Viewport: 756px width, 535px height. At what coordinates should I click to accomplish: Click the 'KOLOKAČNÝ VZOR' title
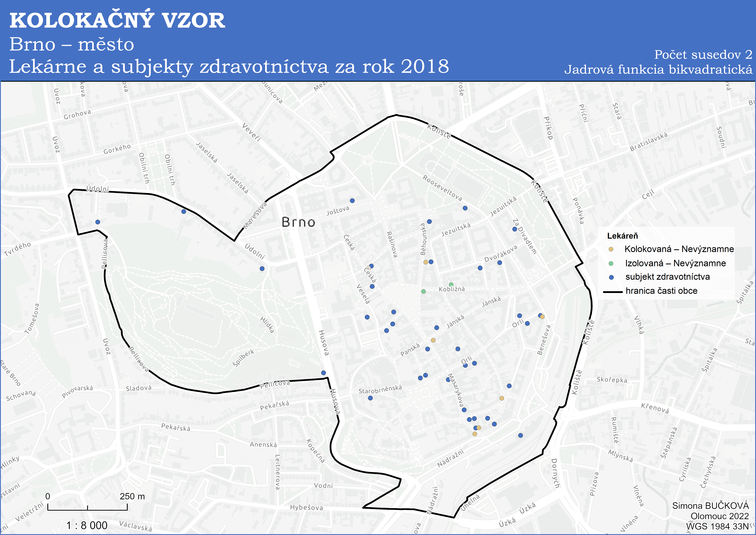[x=117, y=20]
